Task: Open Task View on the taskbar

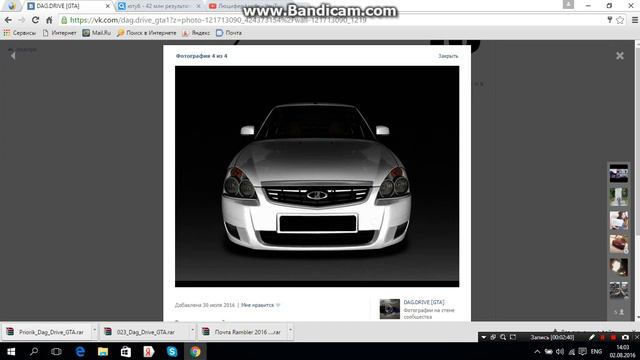Action: point(56,351)
